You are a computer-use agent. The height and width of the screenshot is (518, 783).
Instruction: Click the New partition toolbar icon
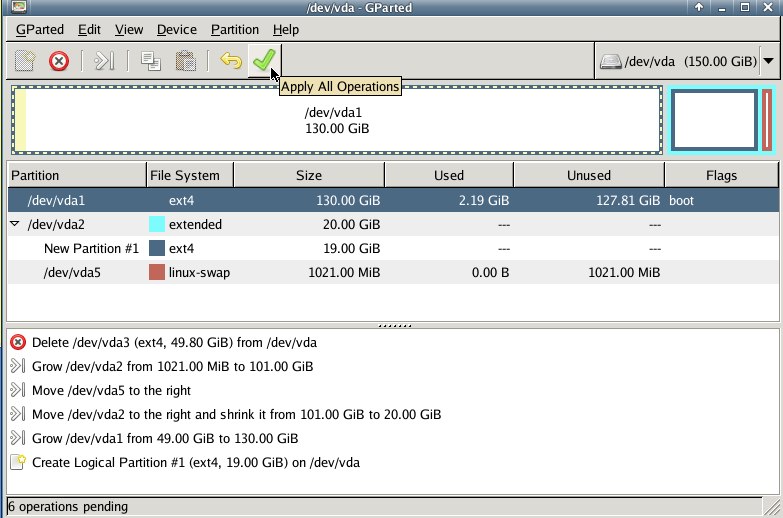(25, 61)
